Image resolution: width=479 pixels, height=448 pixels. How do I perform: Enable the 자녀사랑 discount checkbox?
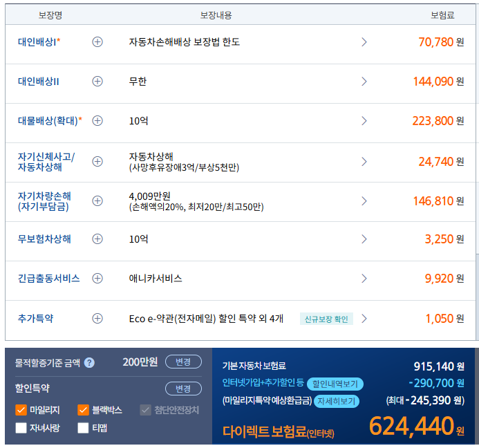coord(21,428)
